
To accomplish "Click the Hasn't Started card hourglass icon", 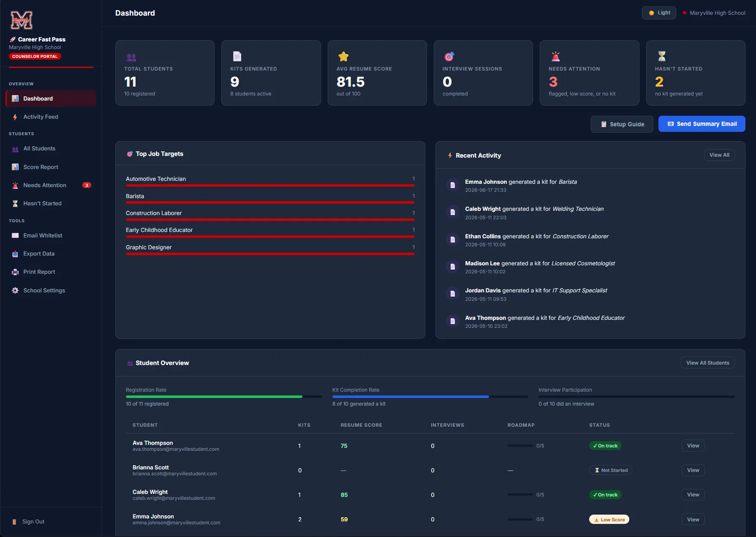I will pos(662,56).
